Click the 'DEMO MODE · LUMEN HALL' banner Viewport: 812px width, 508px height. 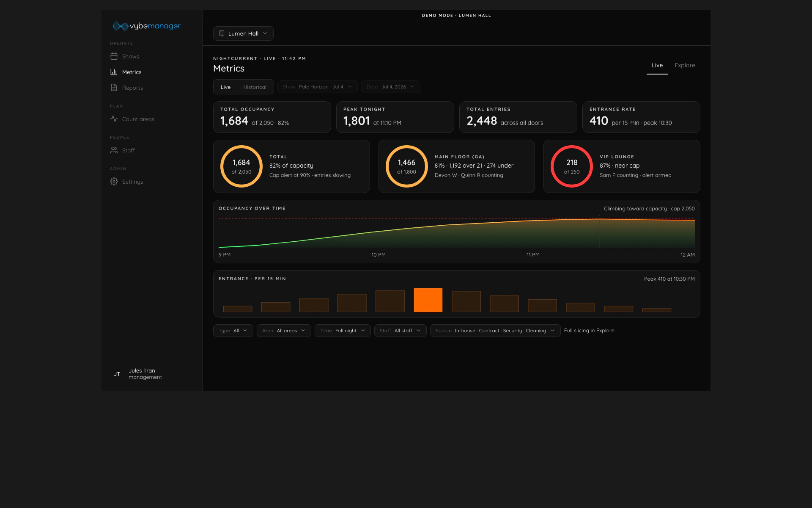click(456, 16)
